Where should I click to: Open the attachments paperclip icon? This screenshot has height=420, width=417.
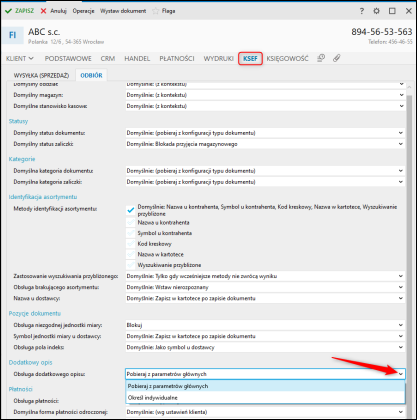(x=337, y=58)
